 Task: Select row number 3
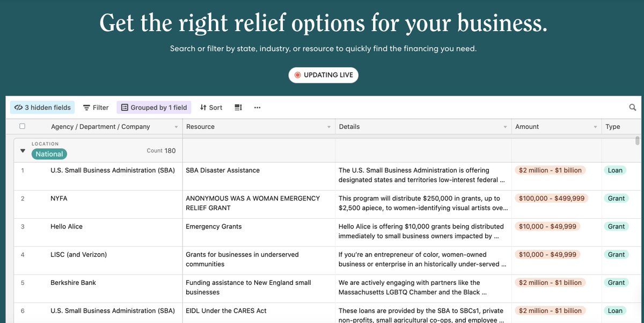tap(23, 227)
